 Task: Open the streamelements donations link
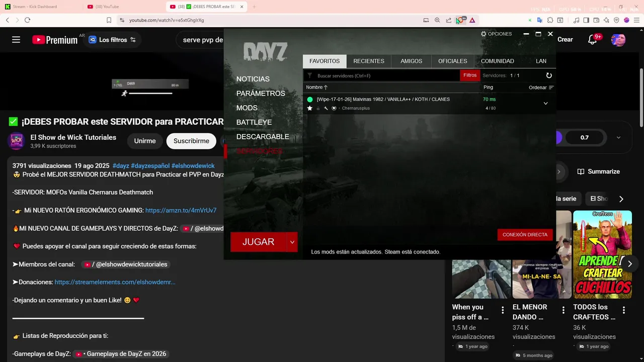coord(115,282)
